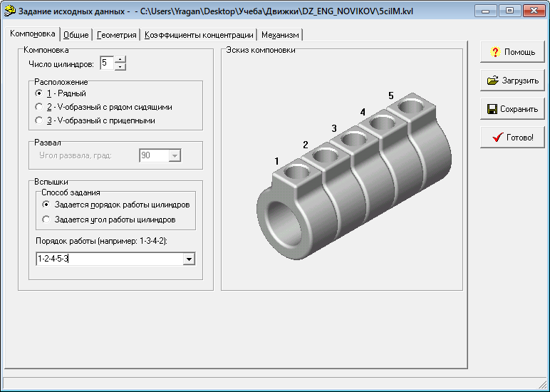Viewport: 550px width, 392px height.
Task: Choose Задается порядок работы цилиндров
Action: [115, 205]
